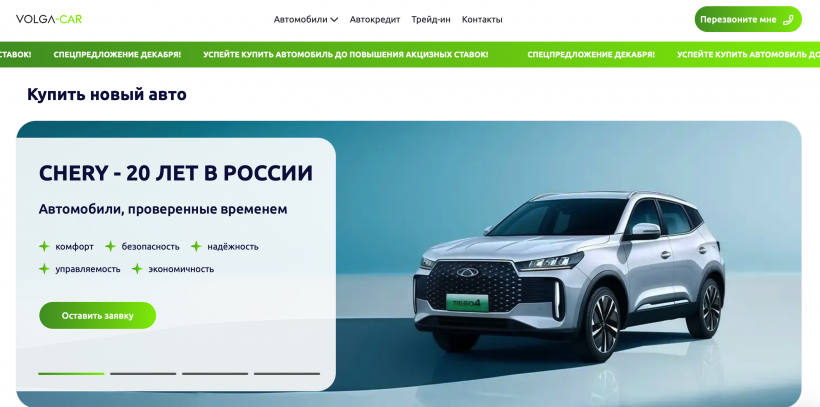Click the green star beside управляемость
Image resolution: width=820 pixels, height=407 pixels.
coord(44,269)
